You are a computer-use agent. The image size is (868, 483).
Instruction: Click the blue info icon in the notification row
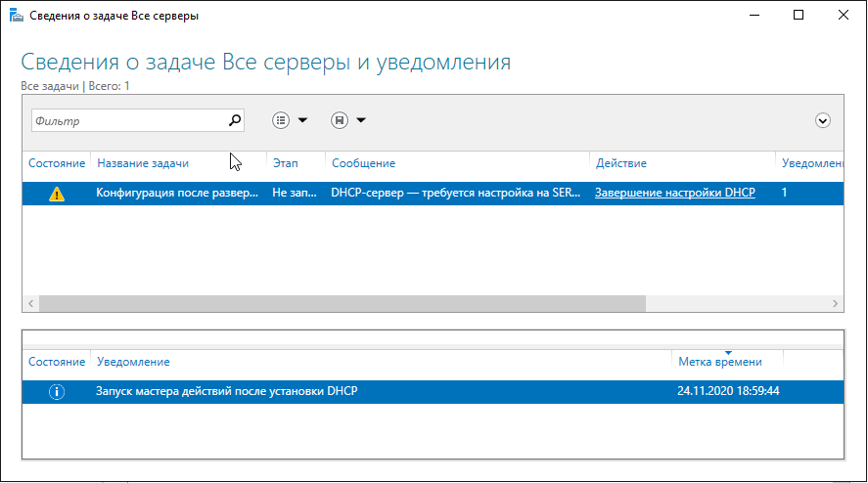57,392
